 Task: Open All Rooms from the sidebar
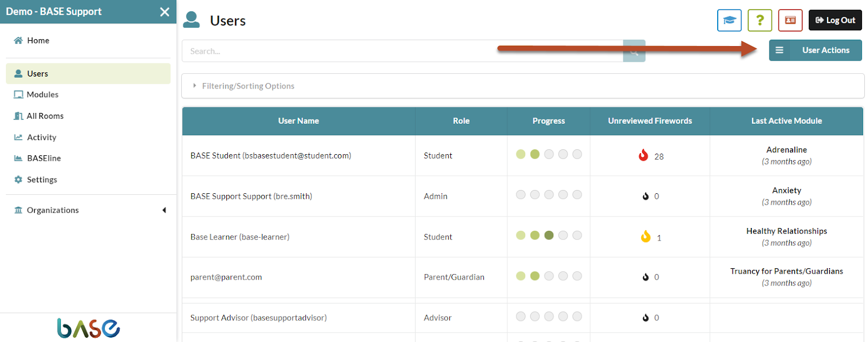pos(45,116)
